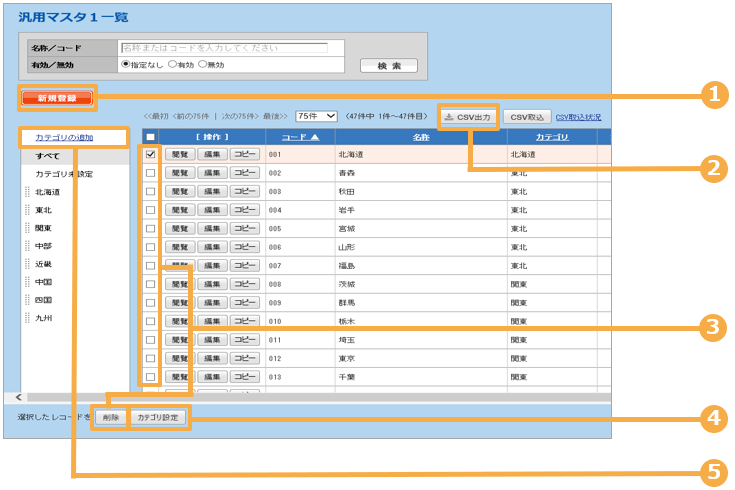The height and width of the screenshot is (490, 735).
Task: Select the 東北 category in sidebar
Action: (x=44, y=210)
